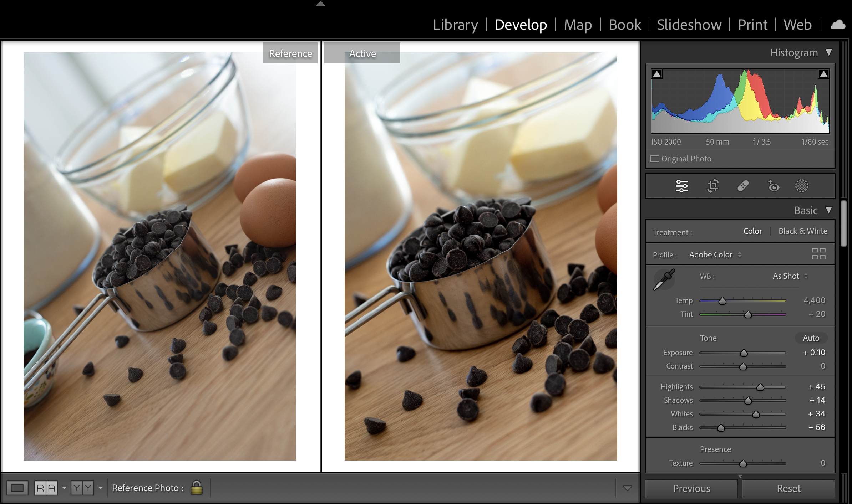Screen dimensions: 852x504
Task: Open the Print module
Action: tap(752, 25)
